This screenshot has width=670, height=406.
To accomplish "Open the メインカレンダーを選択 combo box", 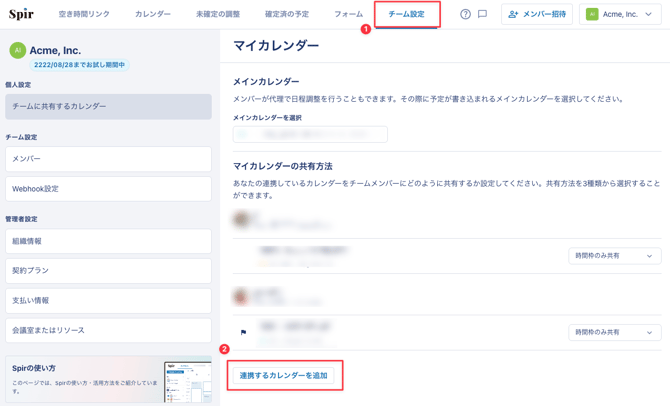I will (x=310, y=133).
